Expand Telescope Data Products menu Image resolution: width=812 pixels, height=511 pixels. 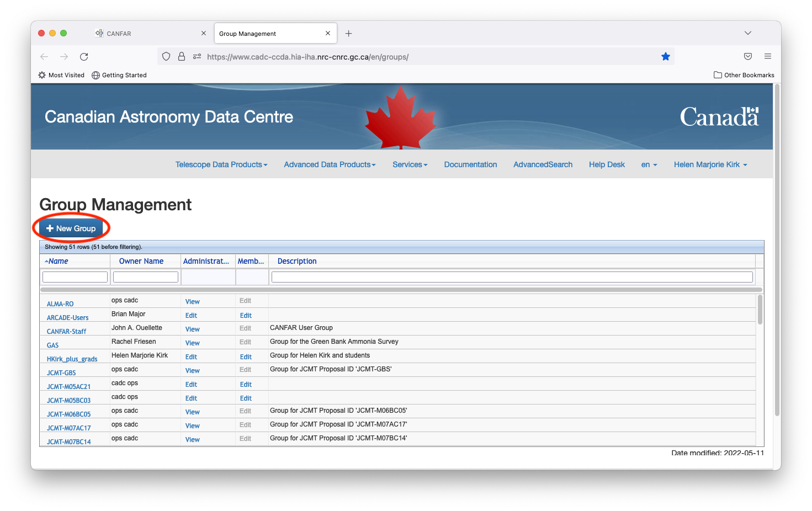[x=221, y=164]
